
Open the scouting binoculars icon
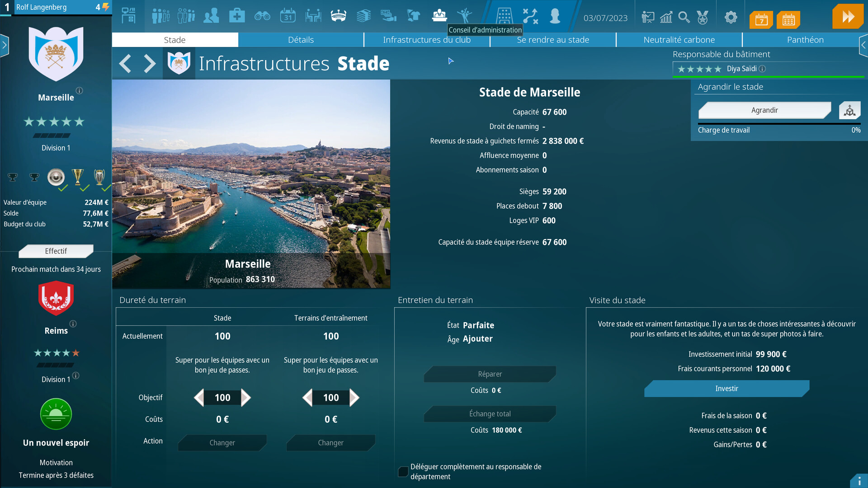262,16
